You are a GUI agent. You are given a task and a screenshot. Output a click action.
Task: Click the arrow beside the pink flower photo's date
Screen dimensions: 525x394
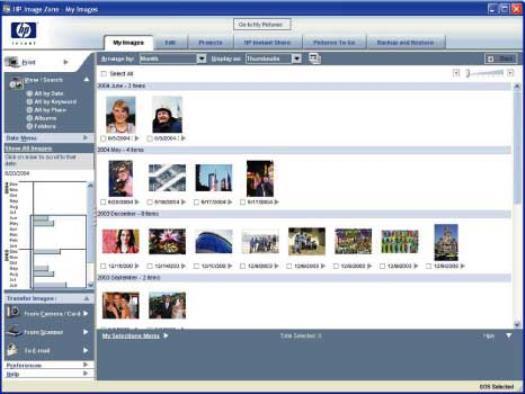coord(183,266)
